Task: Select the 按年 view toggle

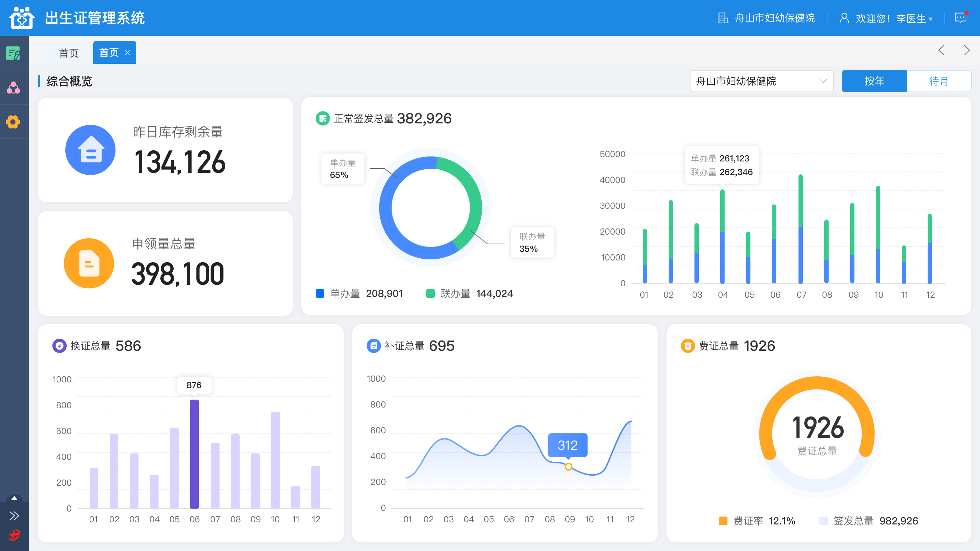Action: pos(874,81)
